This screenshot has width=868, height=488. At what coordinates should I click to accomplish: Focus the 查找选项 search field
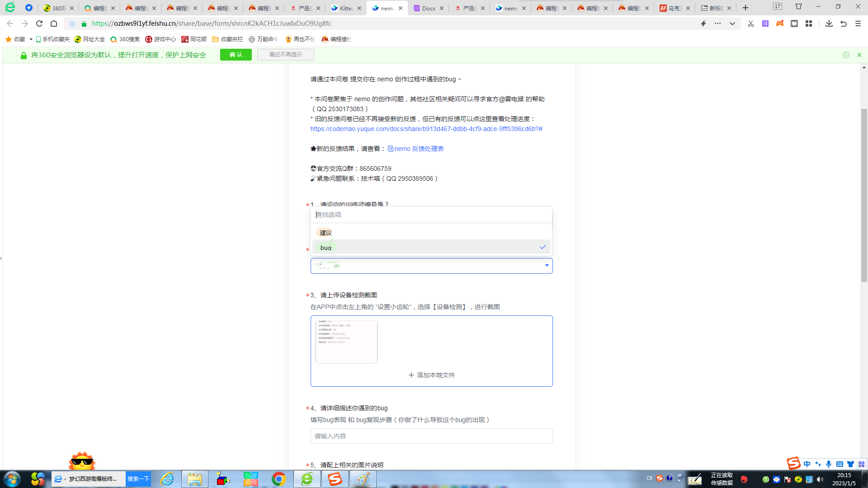431,215
